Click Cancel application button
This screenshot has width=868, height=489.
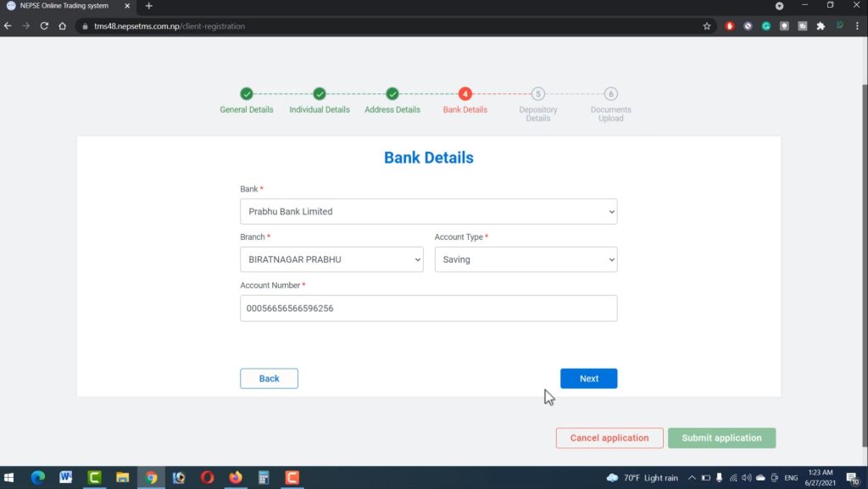(x=609, y=437)
